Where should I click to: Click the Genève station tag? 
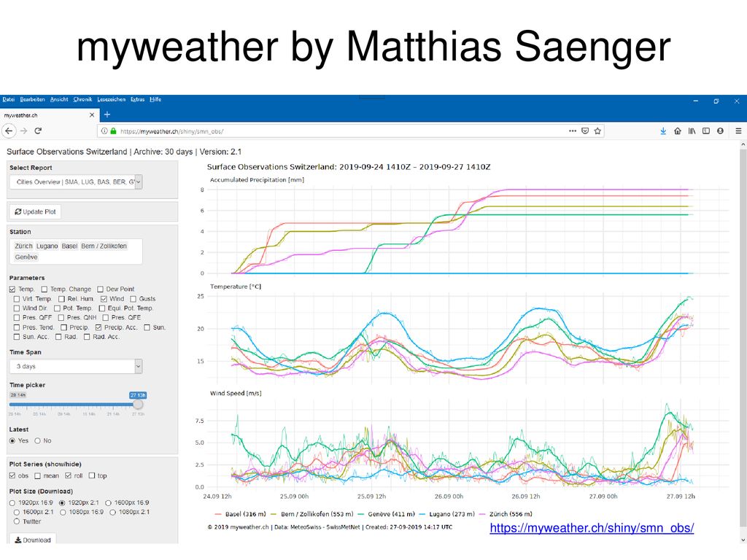pyautogui.click(x=26, y=257)
